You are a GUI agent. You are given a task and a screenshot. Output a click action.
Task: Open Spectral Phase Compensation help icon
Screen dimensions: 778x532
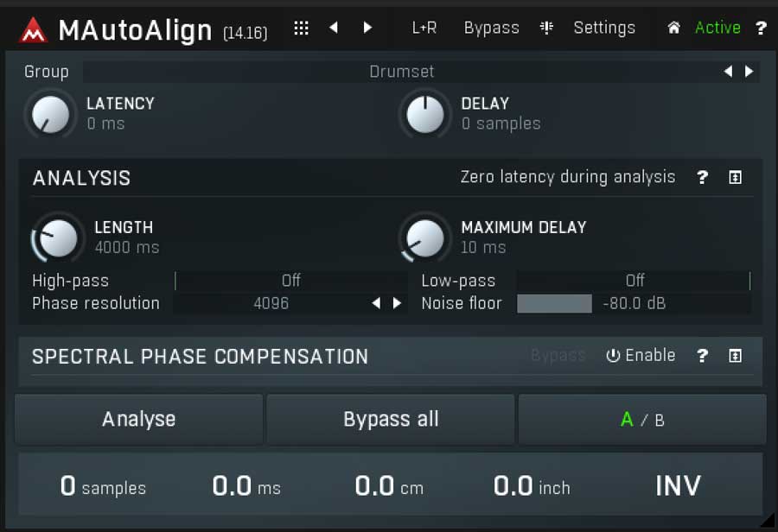pos(702,355)
